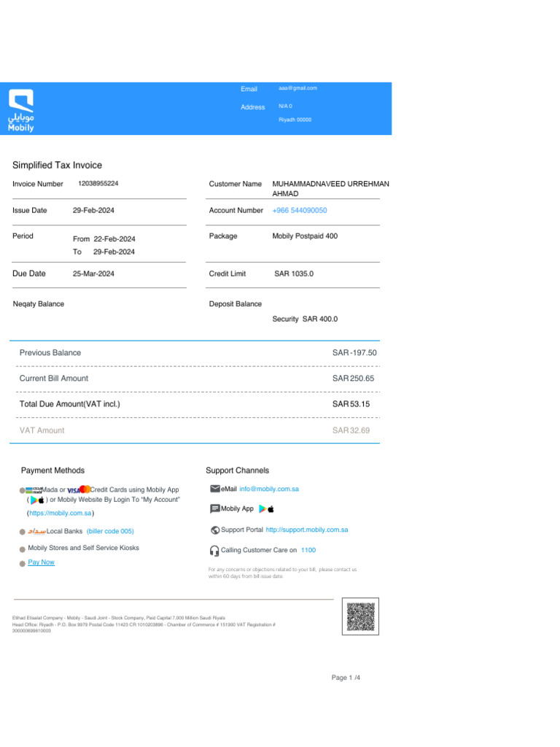This screenshot has width=560, height=747.
Task: Click the QR code at page bottom
Action: pyautogui.click(x=360, y=616)
